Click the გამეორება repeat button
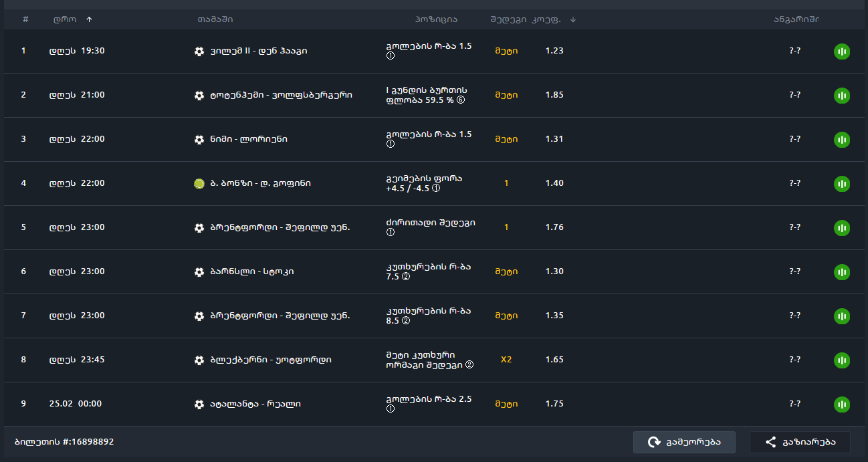868x462 pixels. (685, 442)
